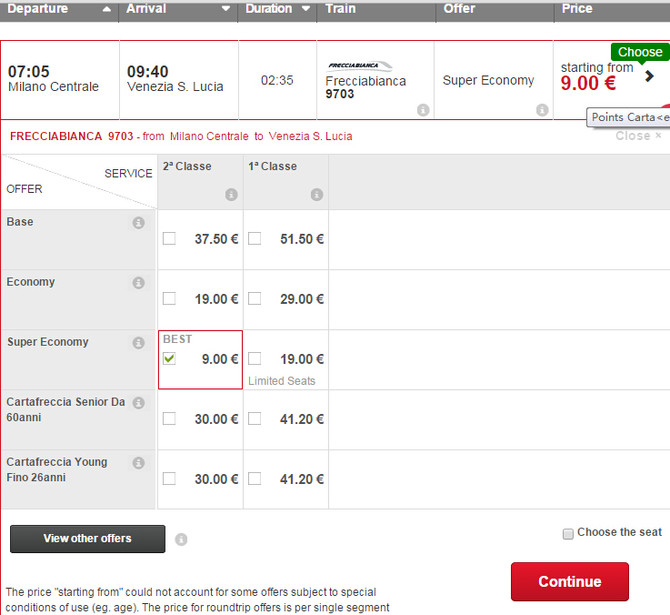Click info icon for Cartafreccia Senior offer
The width and height of the screenshot is (670, 615).
tap(139, 403)
